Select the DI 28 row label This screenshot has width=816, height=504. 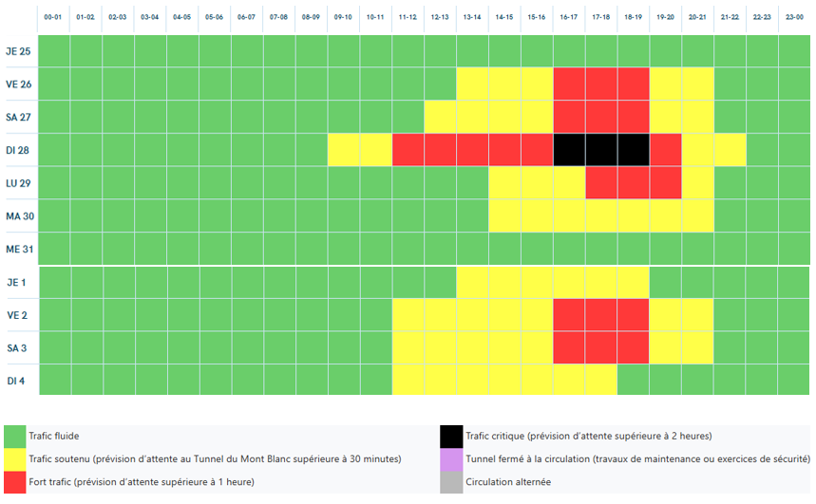tap(18, 150)
